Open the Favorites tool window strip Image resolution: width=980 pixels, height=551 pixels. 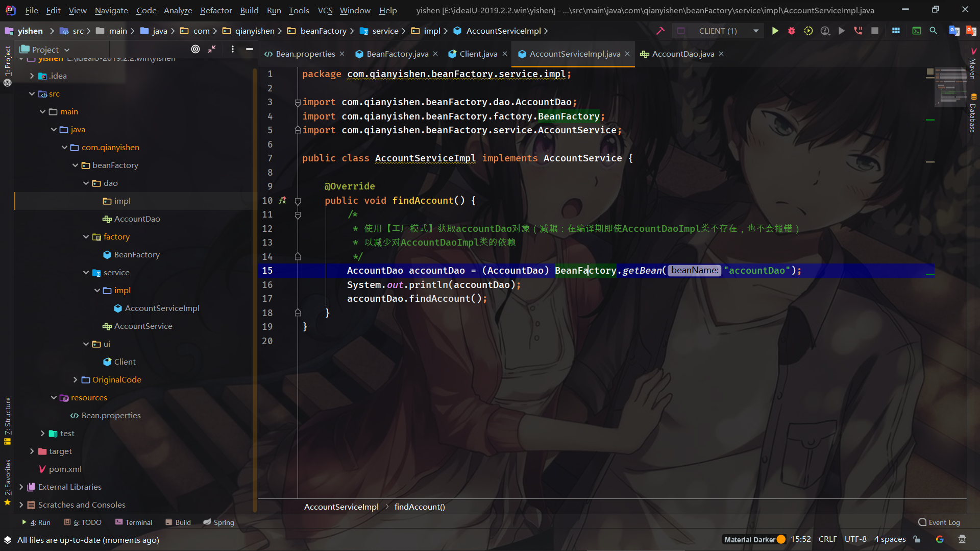point(8,482)
